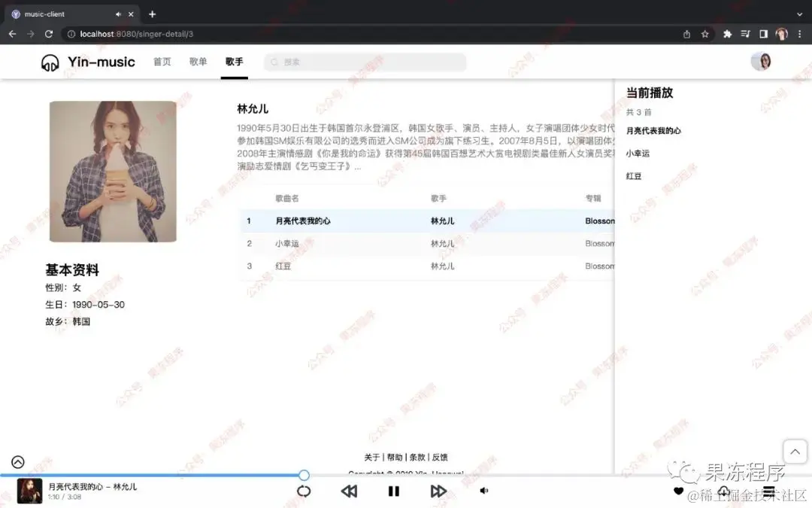Mute audio via the speaker icon

pyautogui.click(x=483, y=491)
